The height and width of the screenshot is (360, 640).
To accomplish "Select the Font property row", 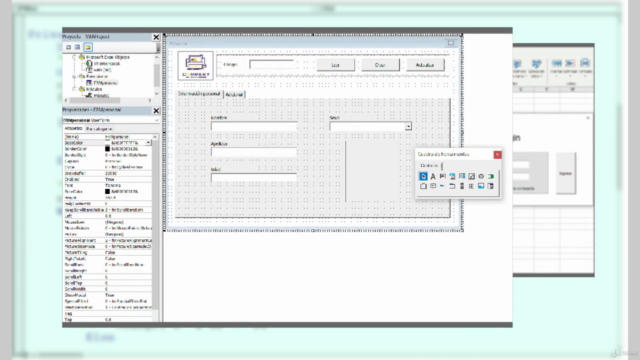I will (x=108, y=185).
